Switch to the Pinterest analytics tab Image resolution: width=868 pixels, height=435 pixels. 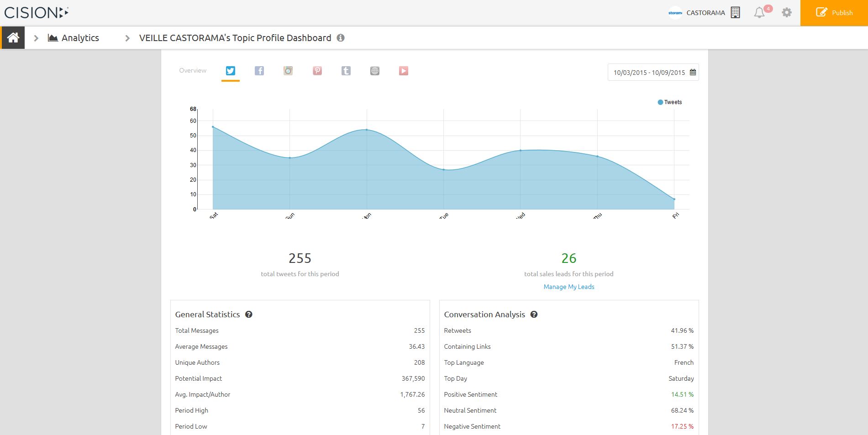[x=317, y=71]
